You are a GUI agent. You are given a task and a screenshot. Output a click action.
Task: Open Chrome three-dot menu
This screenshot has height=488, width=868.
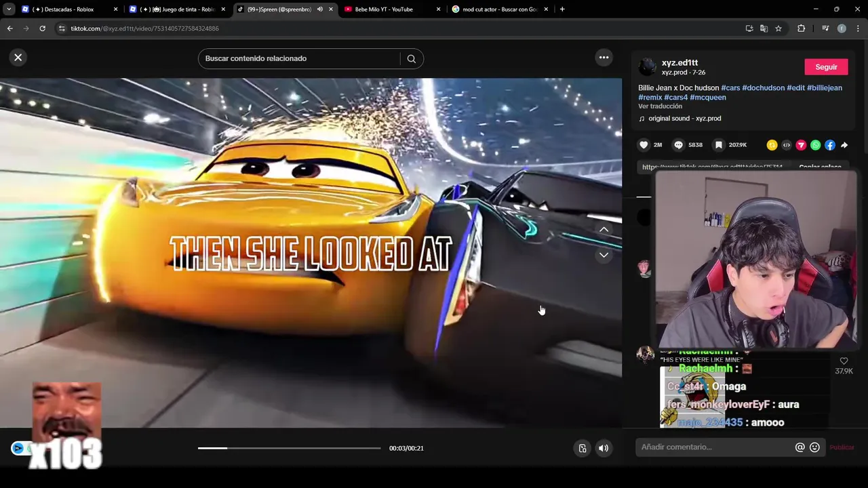click(x=858, y=28)
